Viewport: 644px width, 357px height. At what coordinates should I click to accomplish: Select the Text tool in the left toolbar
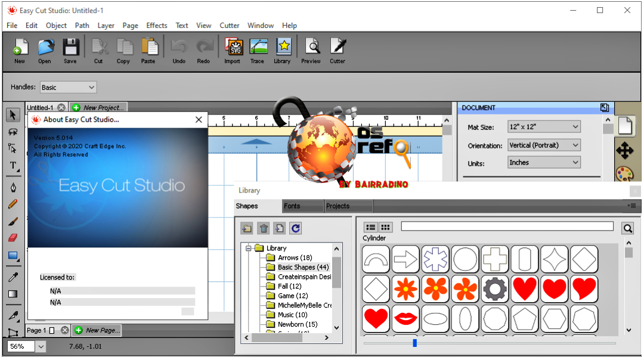[x=13, y=166]
